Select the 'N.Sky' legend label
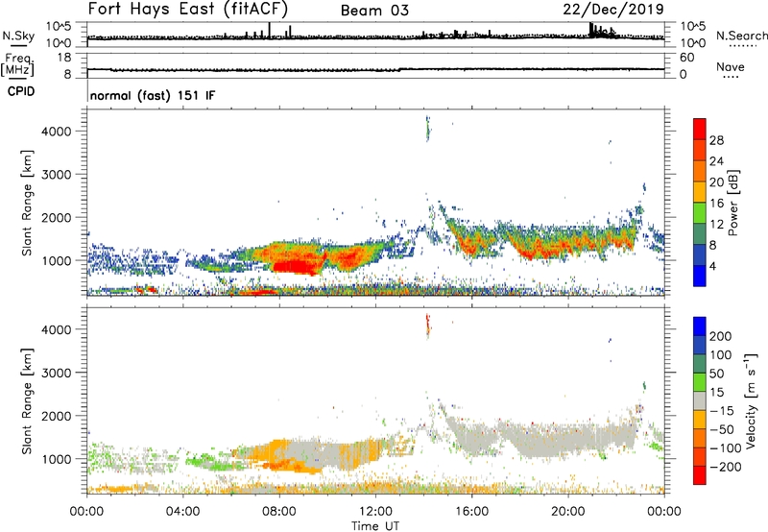The height and width of the screenshot is (532, 768). (18, 36)
